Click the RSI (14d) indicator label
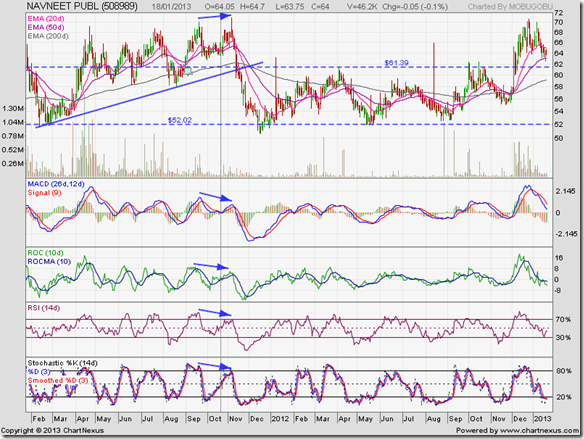Screen dimensions: 584x439 (x=43, y=308)
